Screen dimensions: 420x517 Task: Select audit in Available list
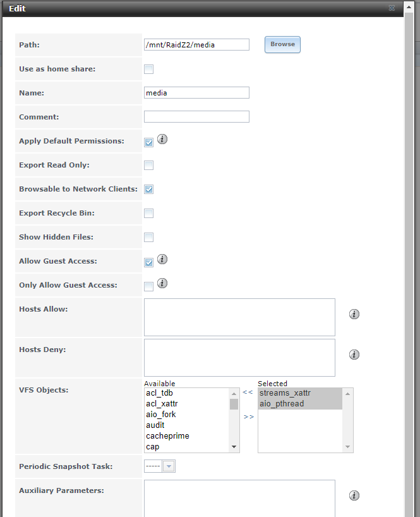pyautogui.click(x=187, y=425)
